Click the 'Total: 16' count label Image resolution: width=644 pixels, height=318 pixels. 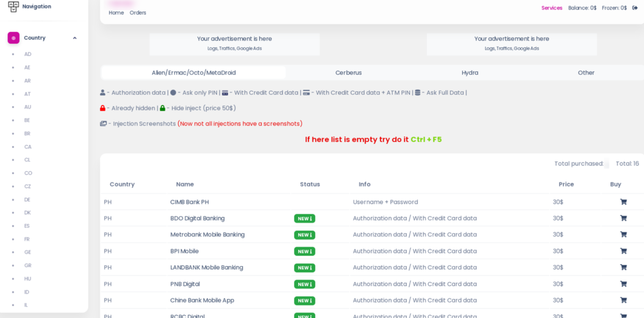tap(627, 164)
